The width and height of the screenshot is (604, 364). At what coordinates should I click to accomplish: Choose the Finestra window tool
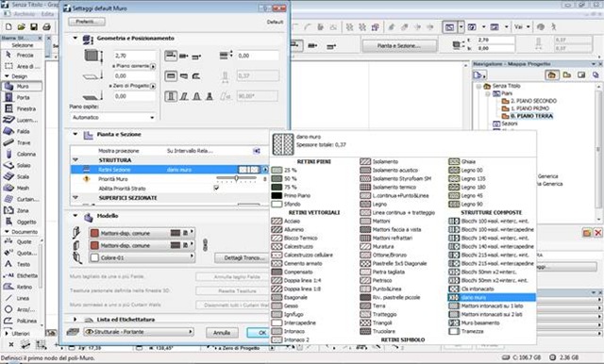click(22, 108)
